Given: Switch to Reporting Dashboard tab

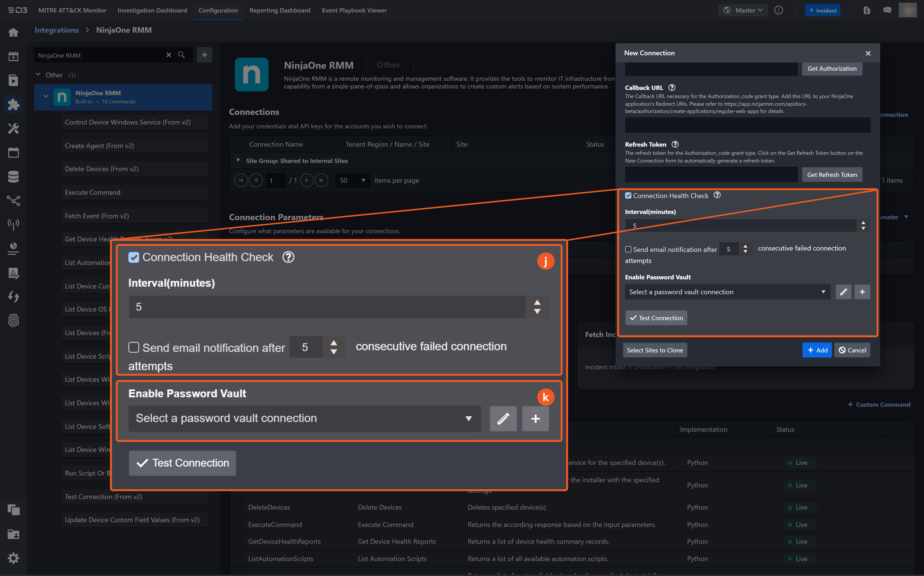Looking at the screenshot, I should 279,10.
